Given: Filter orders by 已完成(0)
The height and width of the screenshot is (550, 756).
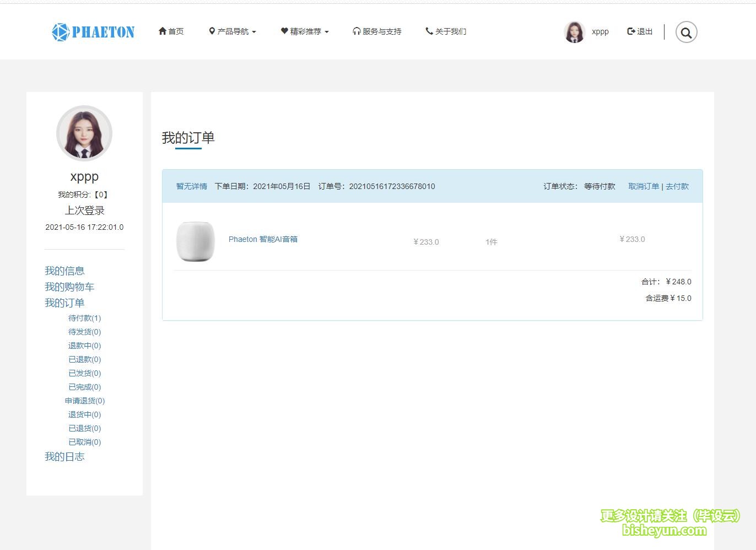Looking at the screenshot, I should tap(84, 387).
